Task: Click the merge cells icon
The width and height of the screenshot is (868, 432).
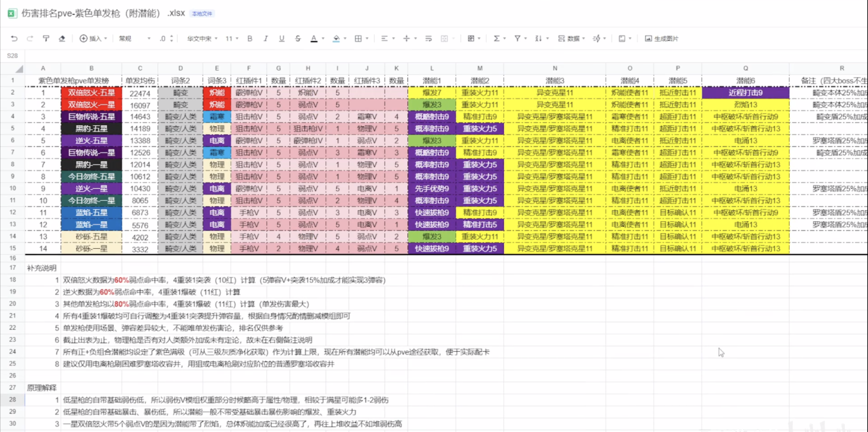Action: [444, 39]
